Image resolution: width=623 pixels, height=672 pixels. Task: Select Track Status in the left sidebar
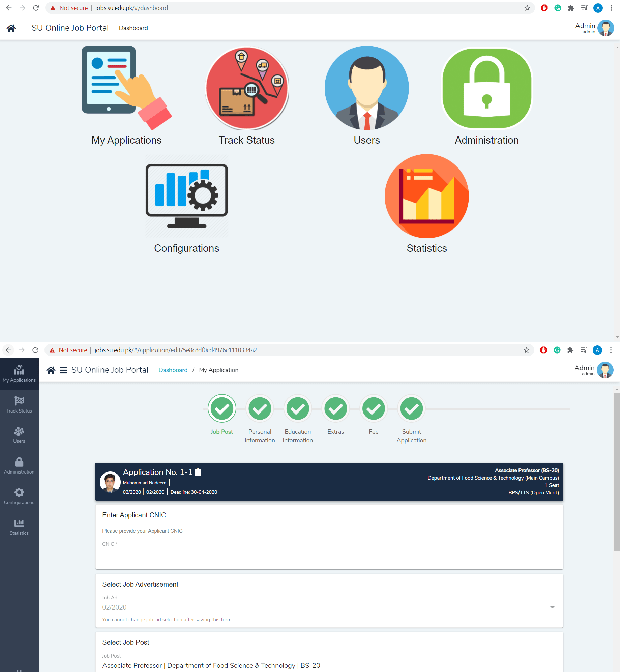point(19,404)
